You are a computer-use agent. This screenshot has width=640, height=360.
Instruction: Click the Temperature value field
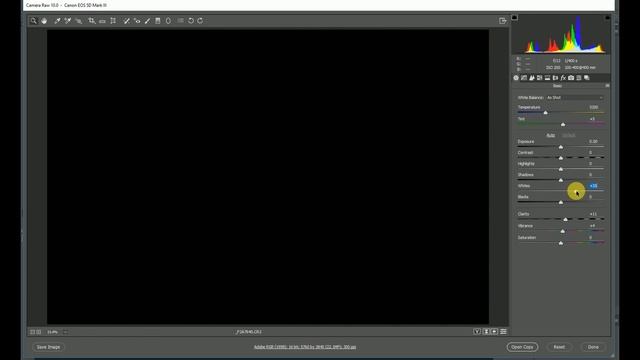pyautogui.click(x=594, y=107)
